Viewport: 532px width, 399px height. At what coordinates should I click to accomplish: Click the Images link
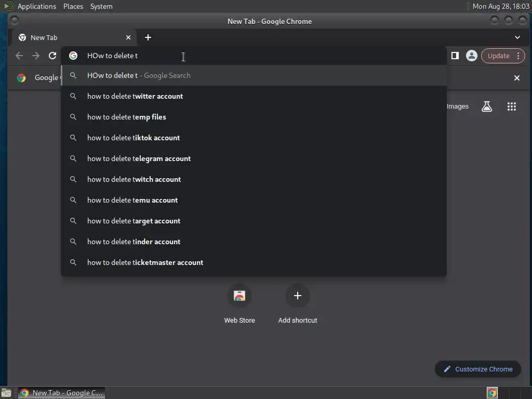pos(457,107)
